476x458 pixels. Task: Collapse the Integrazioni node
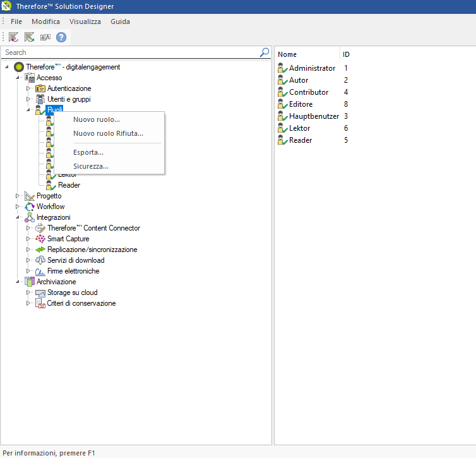click(x=18, y=217)
